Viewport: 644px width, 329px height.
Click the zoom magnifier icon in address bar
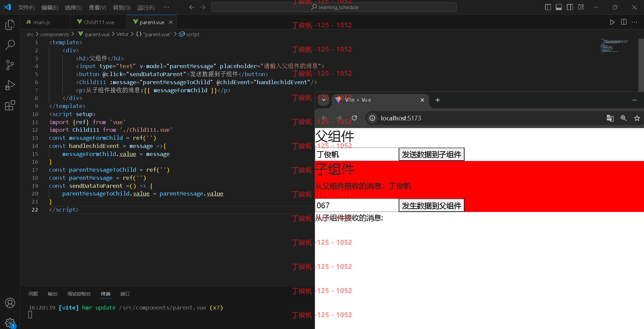pos(624,118)
